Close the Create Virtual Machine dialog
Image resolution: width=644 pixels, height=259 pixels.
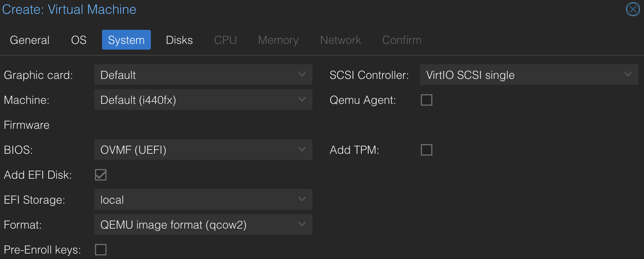[633, 9]
